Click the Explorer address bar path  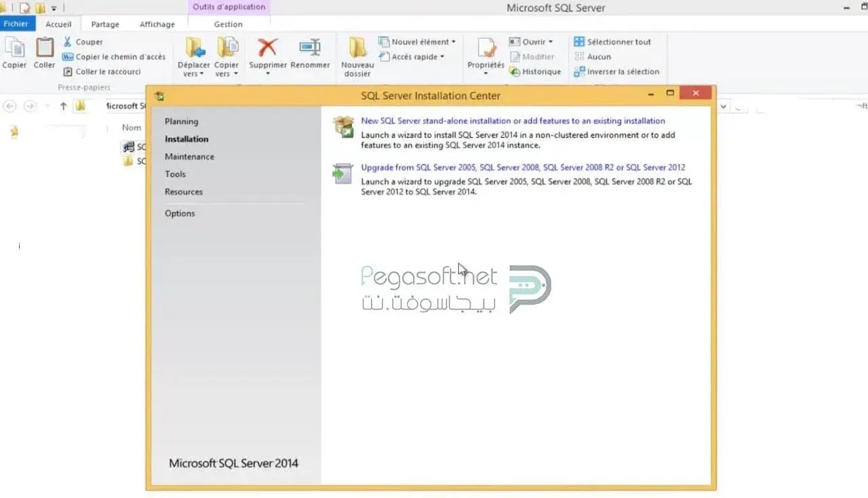click(125, 106)
